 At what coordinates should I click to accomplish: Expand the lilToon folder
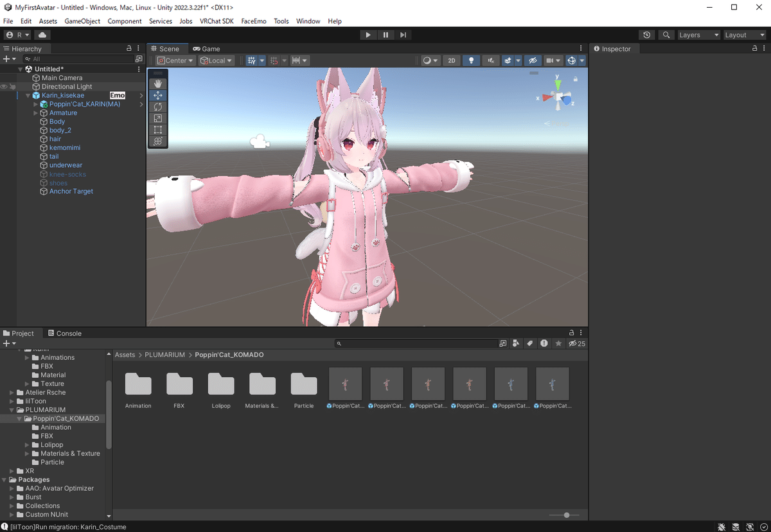pos(12,401)
